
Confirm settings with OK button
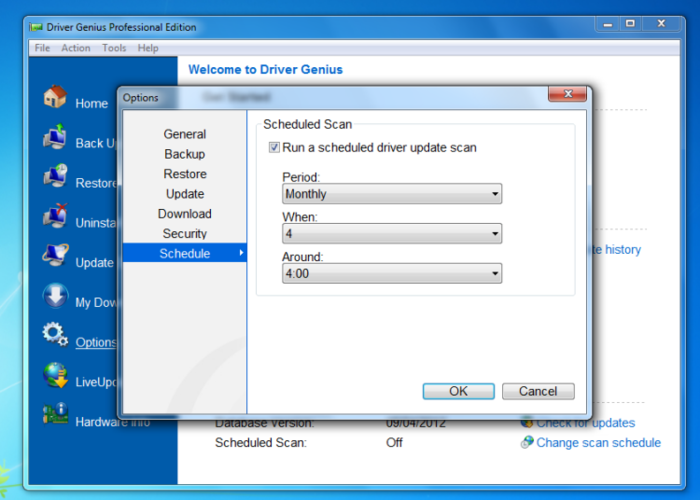pos(458,391)
